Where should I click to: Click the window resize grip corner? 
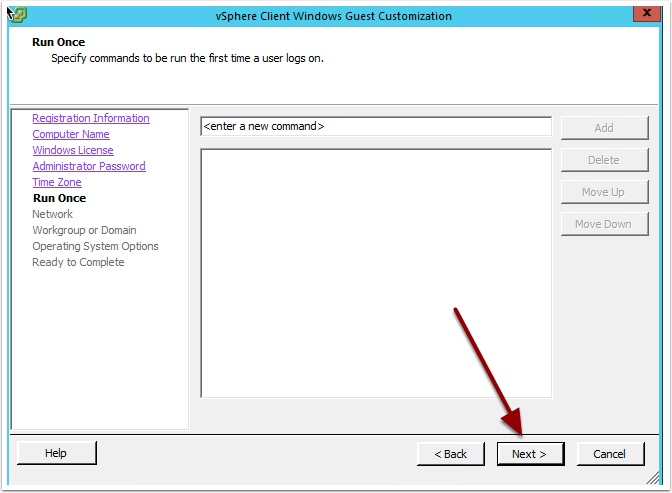653,478
